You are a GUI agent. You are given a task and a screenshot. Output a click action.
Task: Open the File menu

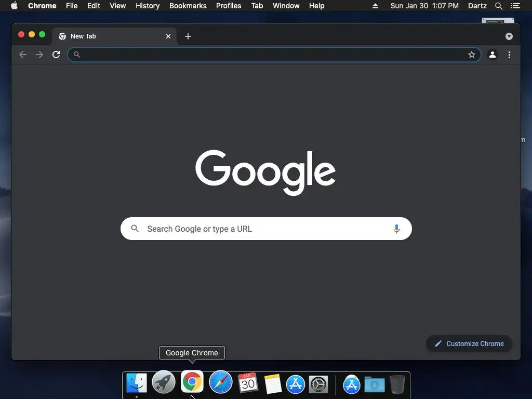coord(72,6)
